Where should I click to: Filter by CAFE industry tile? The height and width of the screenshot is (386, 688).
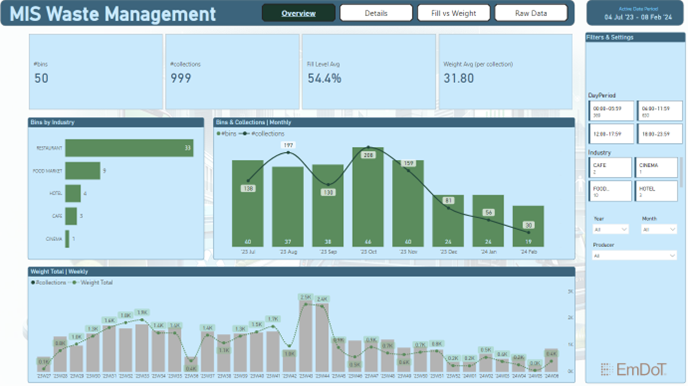tap(610, 168)
